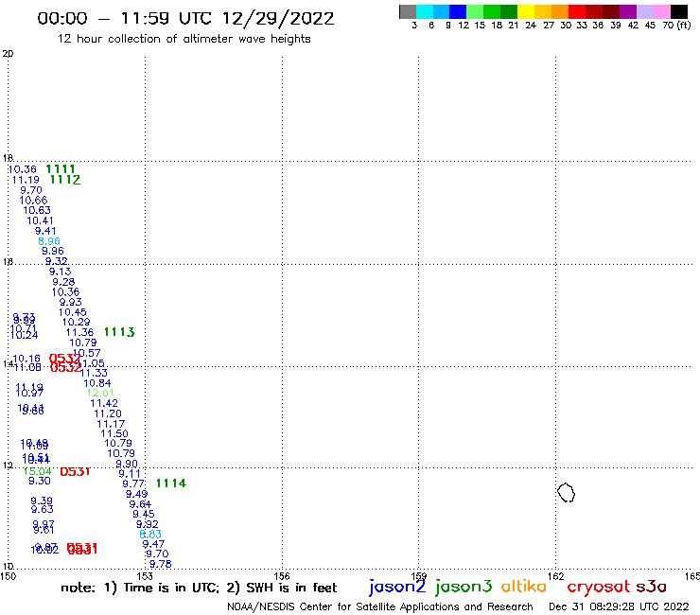Viewport: 700px width, 615px height.
Task: Click the wave height value 9.41
Action: 45,231
